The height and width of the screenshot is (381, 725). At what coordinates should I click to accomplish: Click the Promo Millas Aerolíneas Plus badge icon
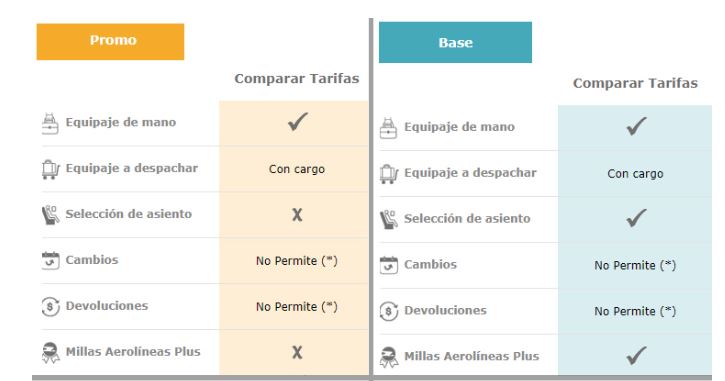pyautogui.click(x=50, y=353)
